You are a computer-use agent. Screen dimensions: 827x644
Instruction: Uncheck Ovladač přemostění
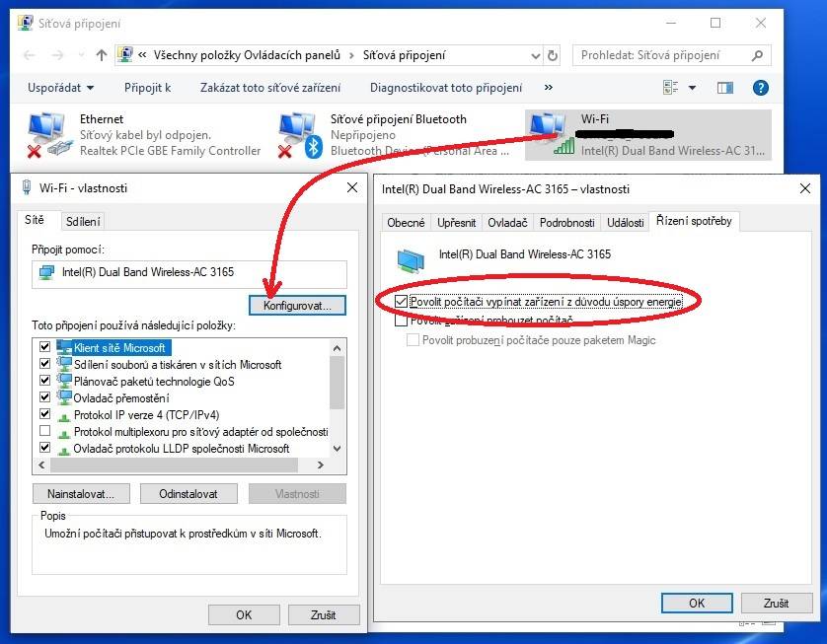click(x=44, y=396)
